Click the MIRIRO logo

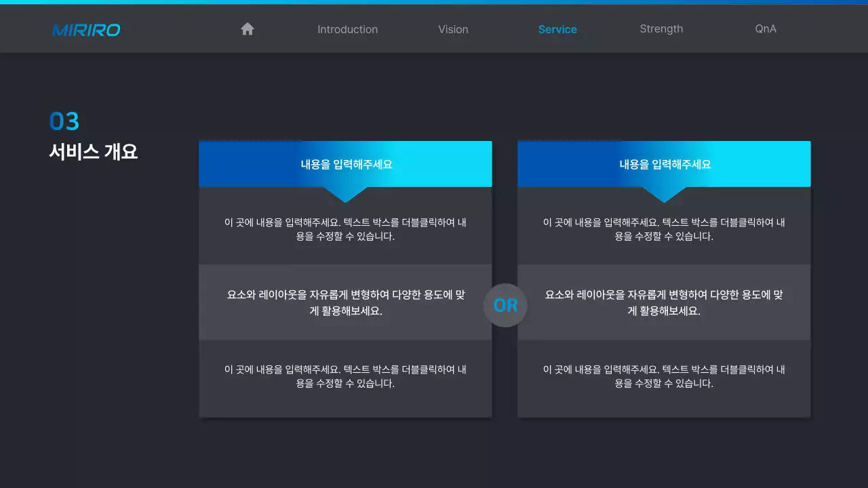pyautogui.click(x=85, y=30)
